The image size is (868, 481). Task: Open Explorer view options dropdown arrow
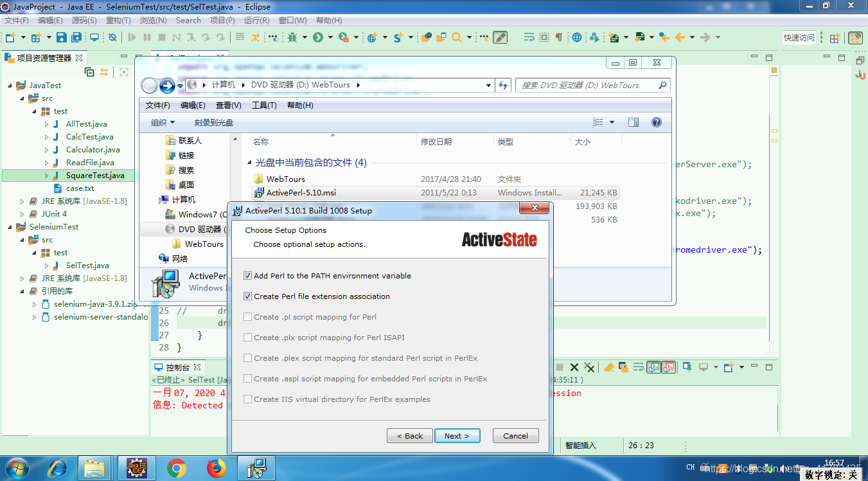click(x=612, y=122)
